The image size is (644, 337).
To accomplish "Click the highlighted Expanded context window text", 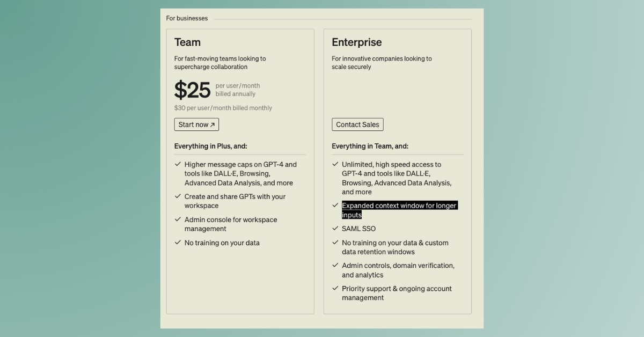I will (x=399, y=210).
